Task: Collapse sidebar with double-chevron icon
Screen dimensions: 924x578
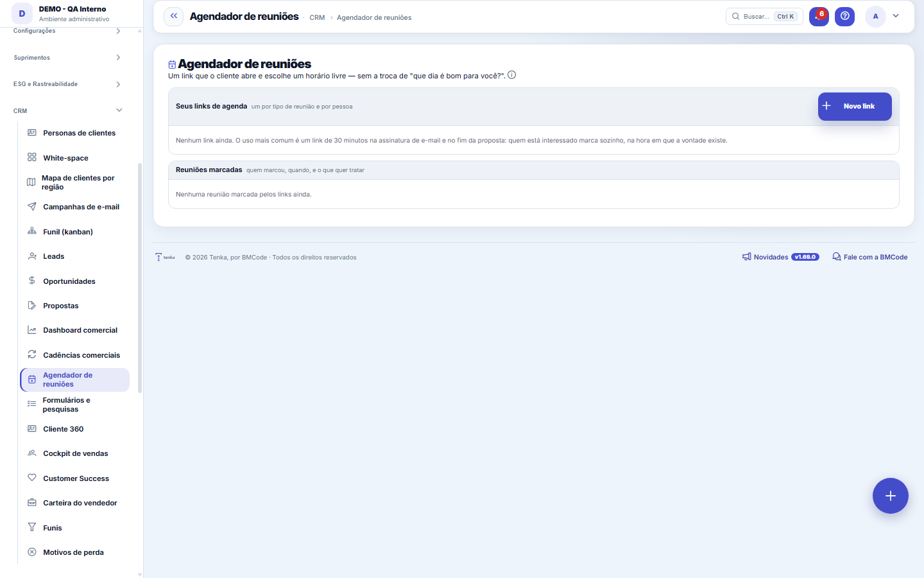Action: click(x=173, y=16)
